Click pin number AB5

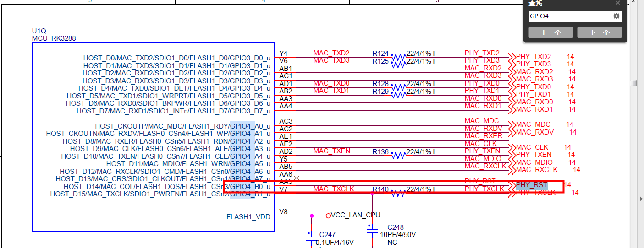(x=286, y=167)
